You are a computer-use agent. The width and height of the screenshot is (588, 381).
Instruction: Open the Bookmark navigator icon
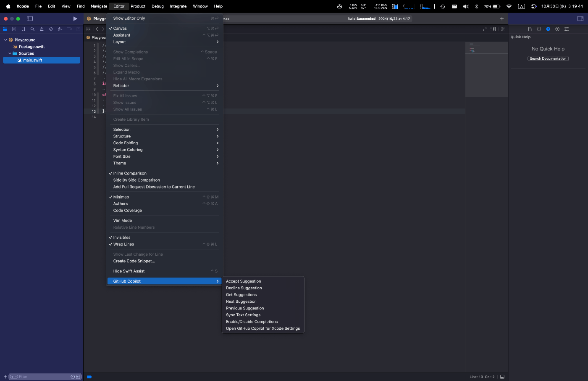tap(23, 29)
